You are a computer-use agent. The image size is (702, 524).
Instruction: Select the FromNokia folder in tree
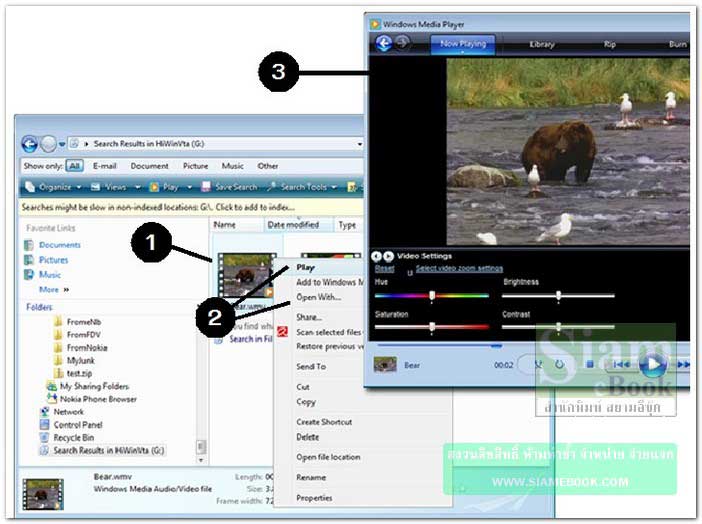pos(87,348)
